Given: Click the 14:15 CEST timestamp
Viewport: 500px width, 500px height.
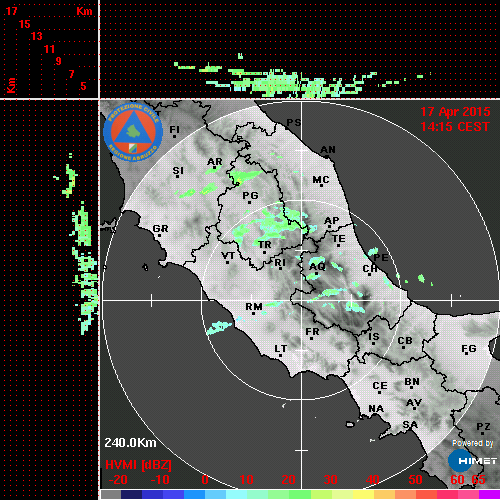Looking at the screenshot, I should pos(455,127).
